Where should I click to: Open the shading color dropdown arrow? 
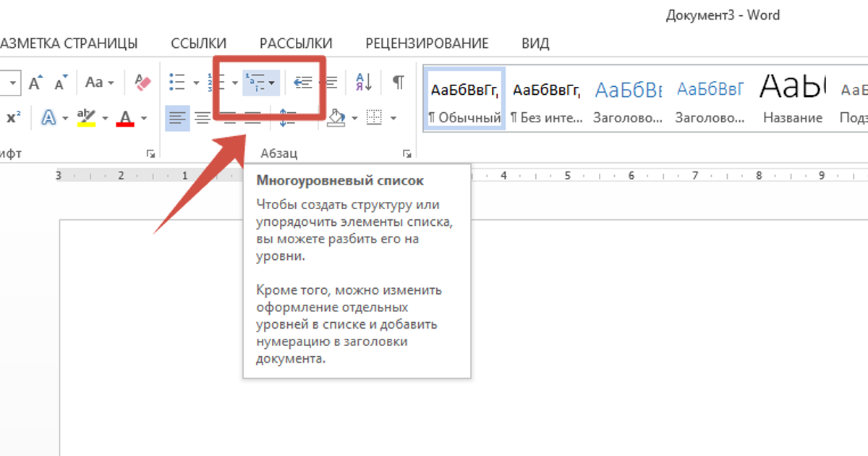(355, 118)
